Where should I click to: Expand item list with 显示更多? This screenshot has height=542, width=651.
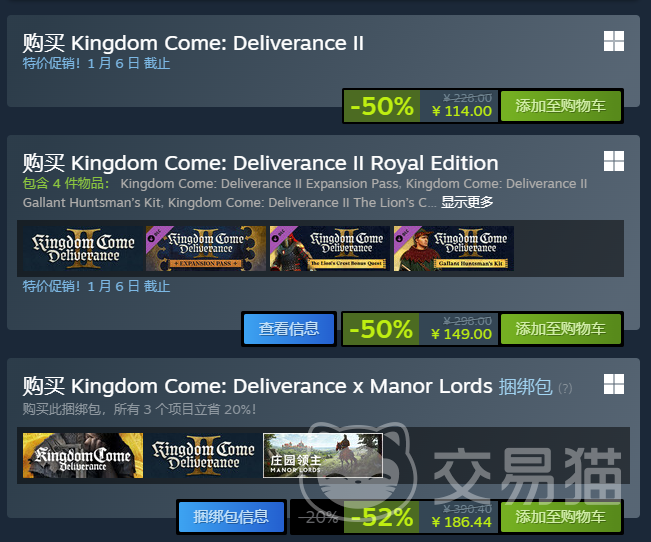point(467,202)
